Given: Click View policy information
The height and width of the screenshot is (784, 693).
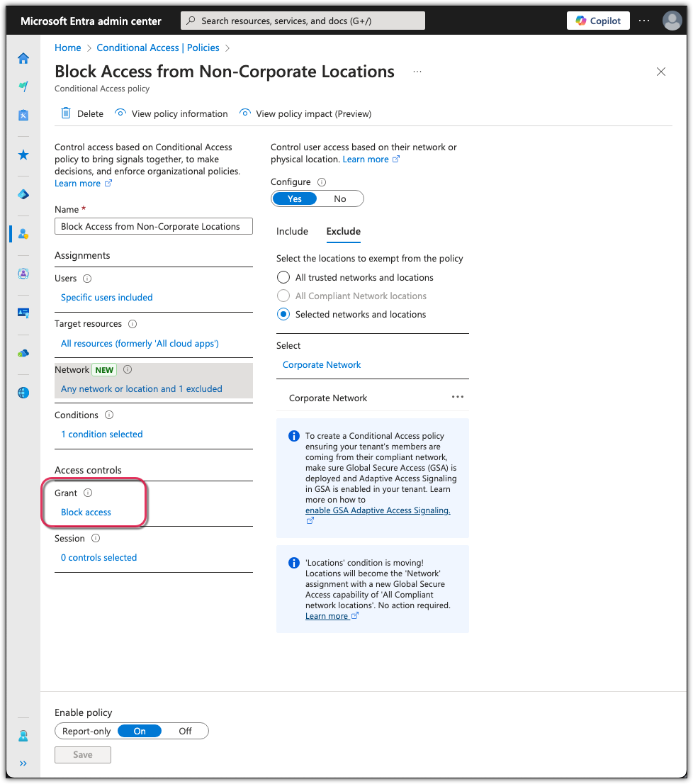Looking at the screenshot, I should 171,113.
